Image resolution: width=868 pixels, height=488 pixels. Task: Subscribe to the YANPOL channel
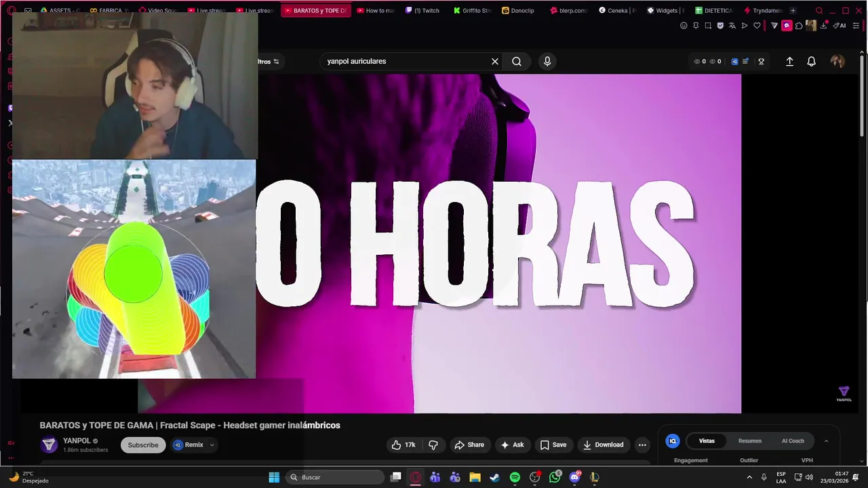click(x=143, y=445)
